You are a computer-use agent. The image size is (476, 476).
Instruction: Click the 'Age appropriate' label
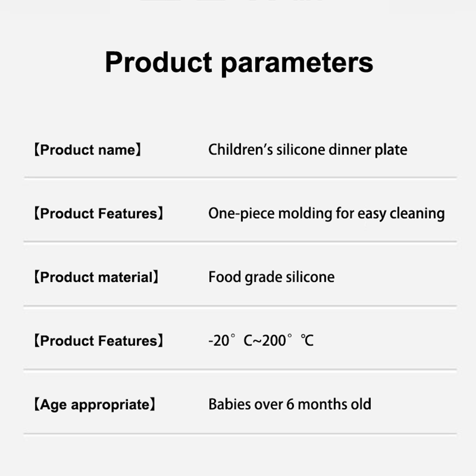pyautogui.click(x=95, y=405)
